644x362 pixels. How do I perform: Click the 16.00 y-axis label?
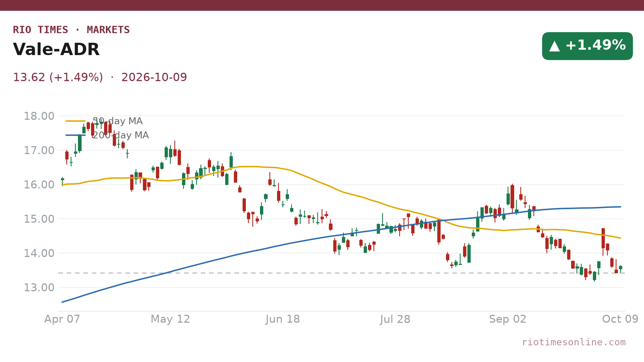[39, 185]
